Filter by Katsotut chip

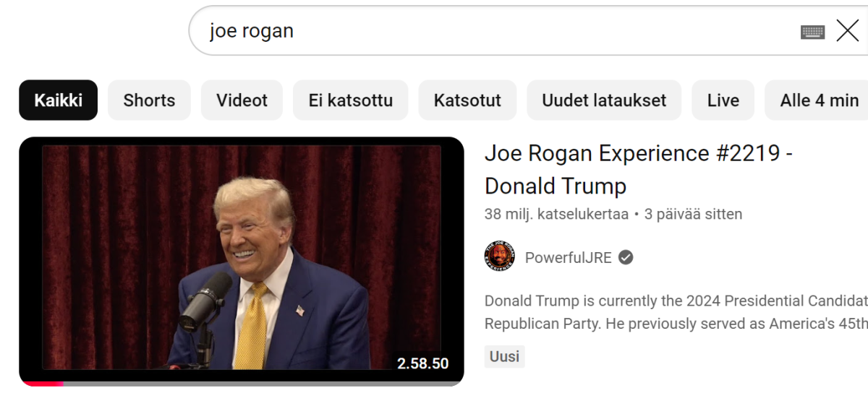click(x=467, y=100)
